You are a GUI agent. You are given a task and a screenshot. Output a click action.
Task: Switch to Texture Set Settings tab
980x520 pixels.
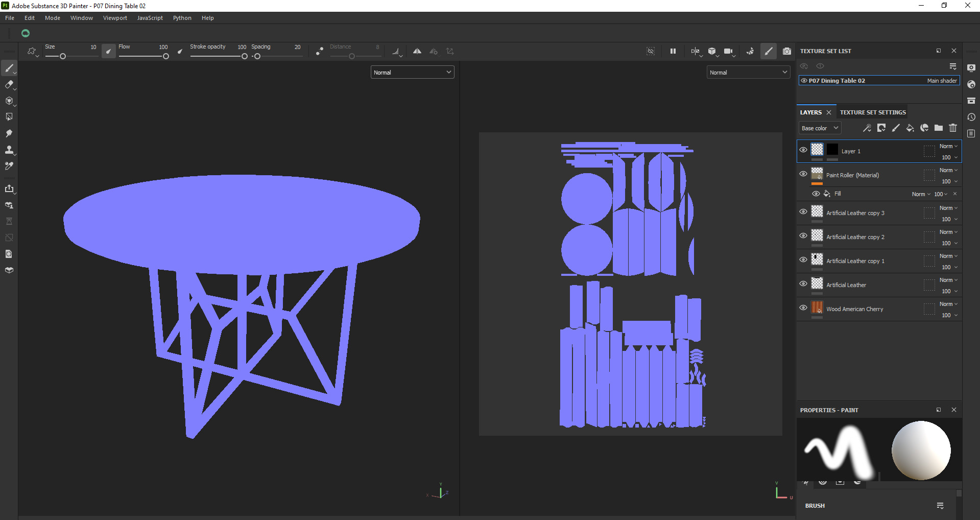[x=873, y=112]
